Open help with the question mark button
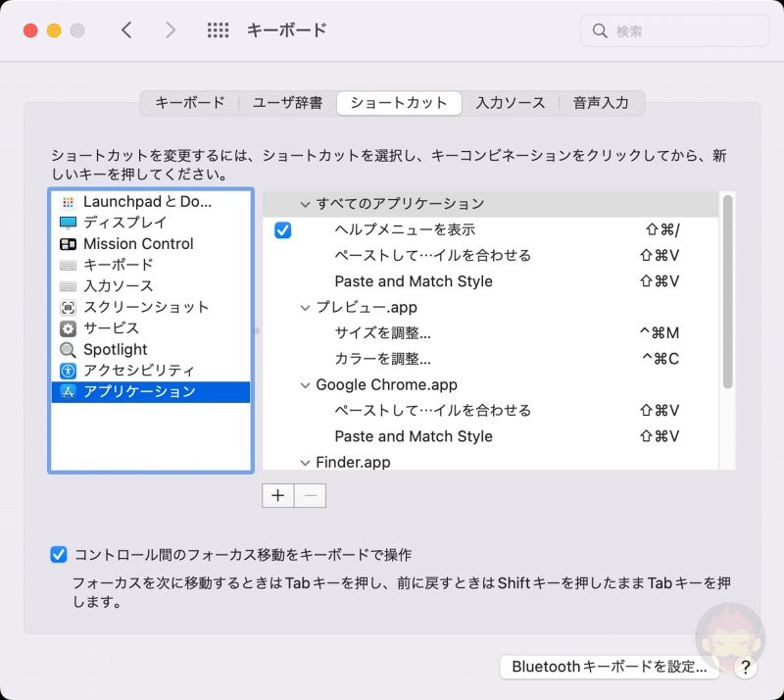Screen dimensions: 784x700 (x=746, y=668)
